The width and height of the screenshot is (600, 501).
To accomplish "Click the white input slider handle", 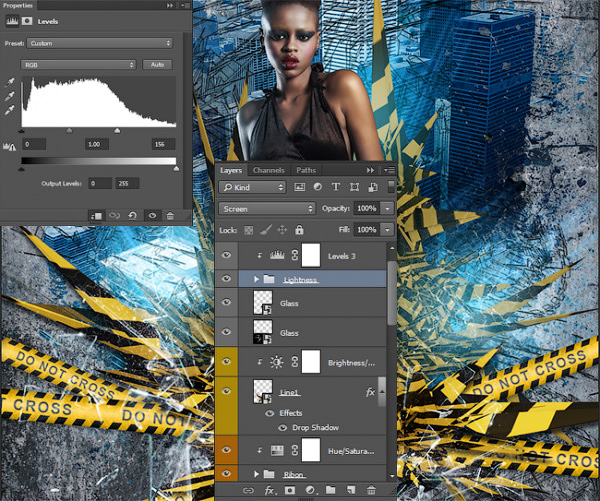I will coord(117,131).
